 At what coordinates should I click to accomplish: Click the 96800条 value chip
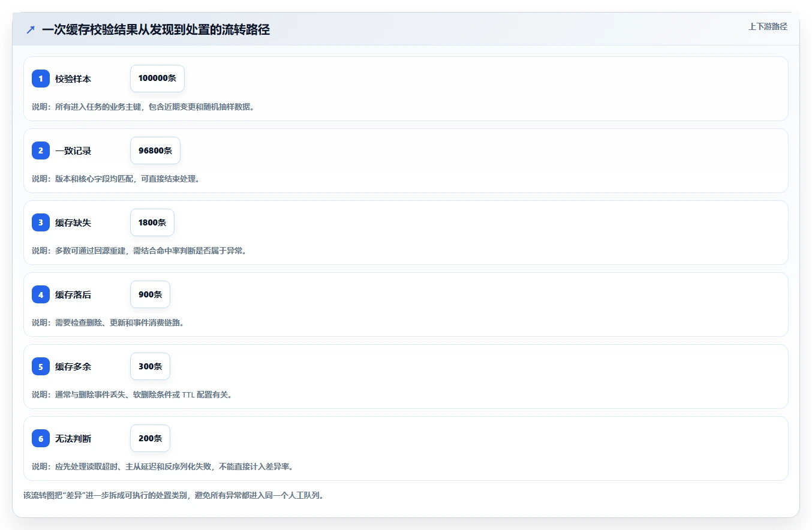(155, 150)
